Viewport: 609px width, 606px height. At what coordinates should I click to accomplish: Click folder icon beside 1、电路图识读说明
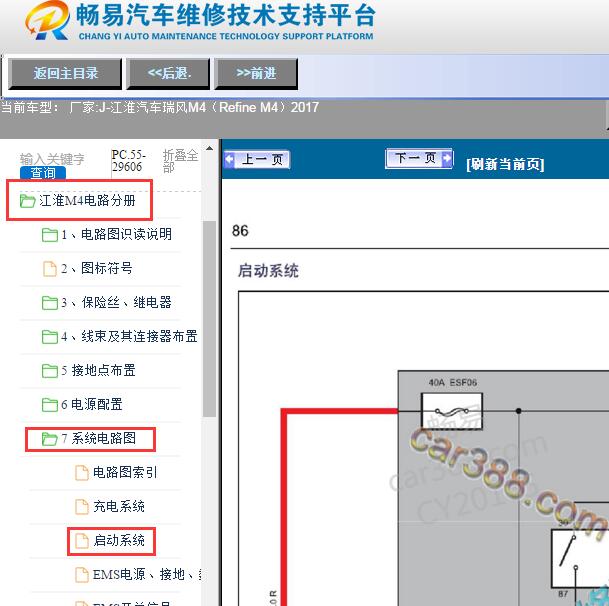click(50, 235)
